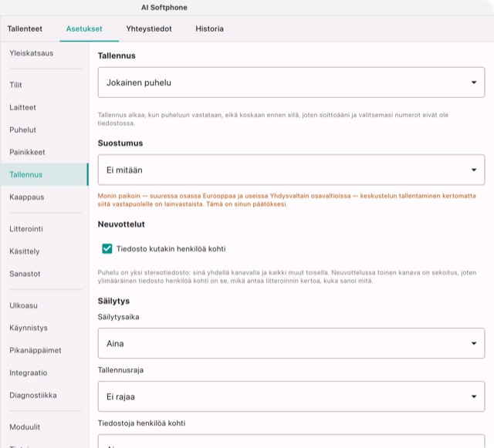The image size is (494, 448).
Task: Select the Asetukset tab
Action: coord(84,29)
